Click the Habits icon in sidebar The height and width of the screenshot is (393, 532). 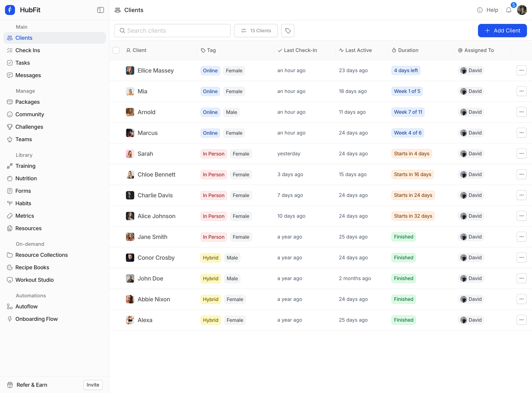tap(10, 203)
